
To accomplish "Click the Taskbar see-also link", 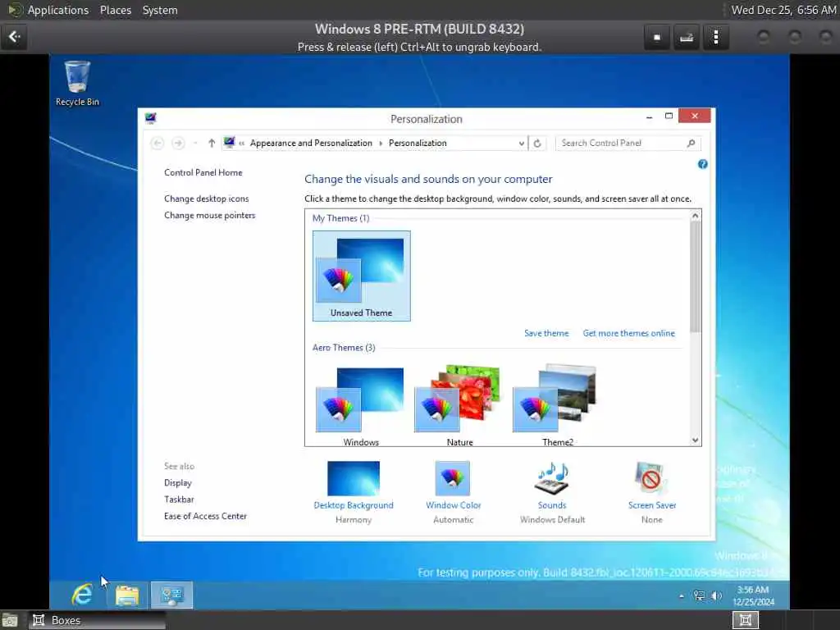I will pos(179,500).
